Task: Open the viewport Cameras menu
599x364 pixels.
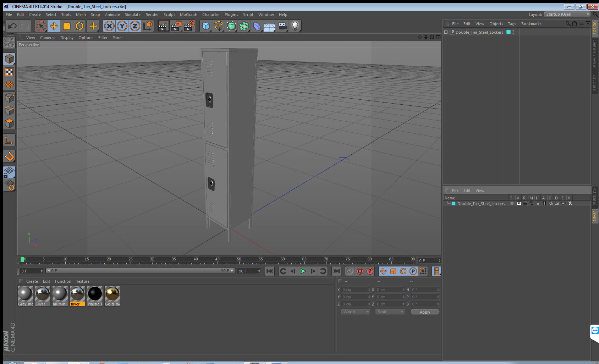Action: pyautogui.click(x=48, y=38)
